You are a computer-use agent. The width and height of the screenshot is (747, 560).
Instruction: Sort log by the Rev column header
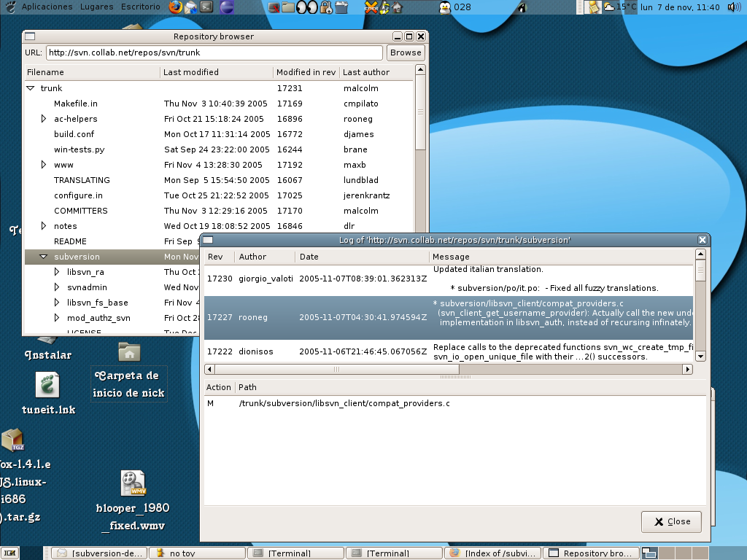220,257
